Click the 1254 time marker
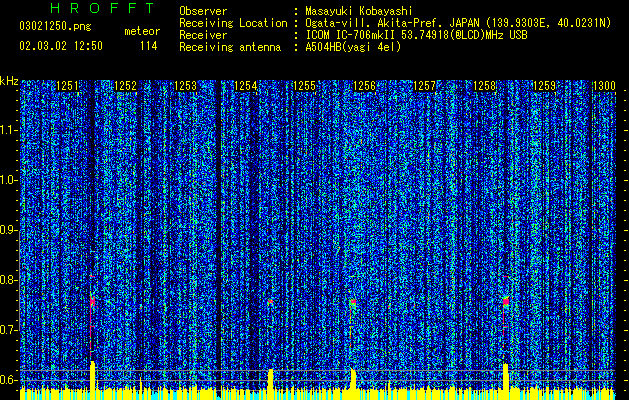 [246, 86]
